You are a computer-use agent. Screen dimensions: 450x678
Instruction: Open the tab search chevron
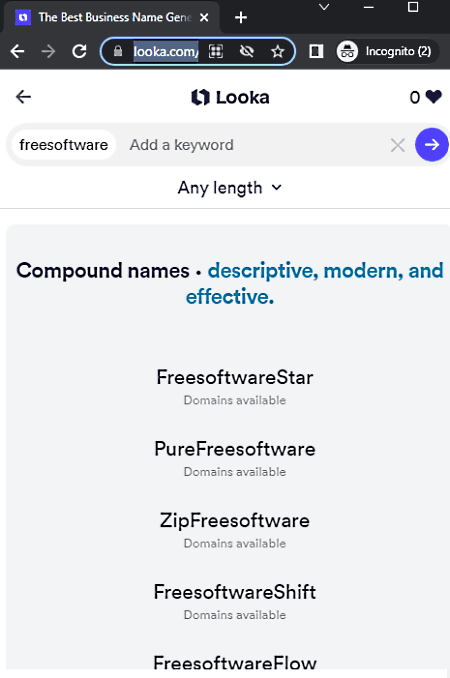[324, 7]
